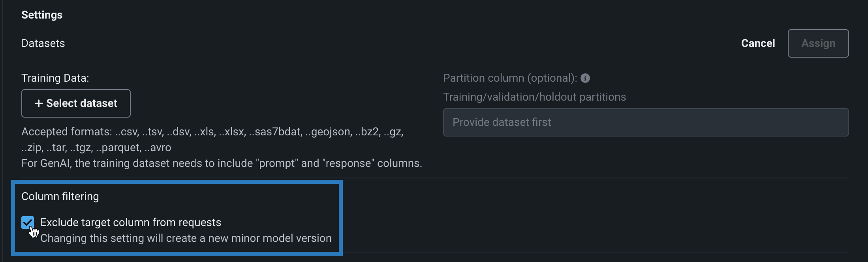The image size is (868, 262).
Task: Click the Exclude target column label text
Action: pos(131,223)
